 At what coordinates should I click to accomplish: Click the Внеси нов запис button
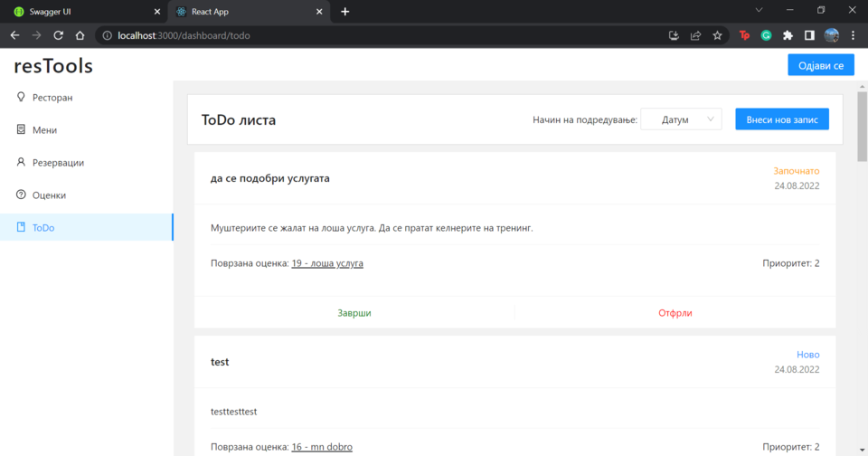(781, 119)
